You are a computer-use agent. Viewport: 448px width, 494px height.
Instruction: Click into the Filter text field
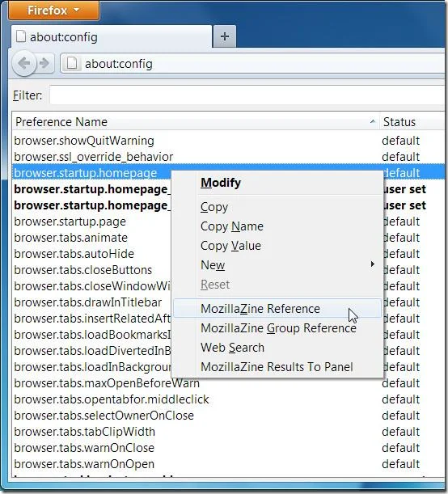247,95
